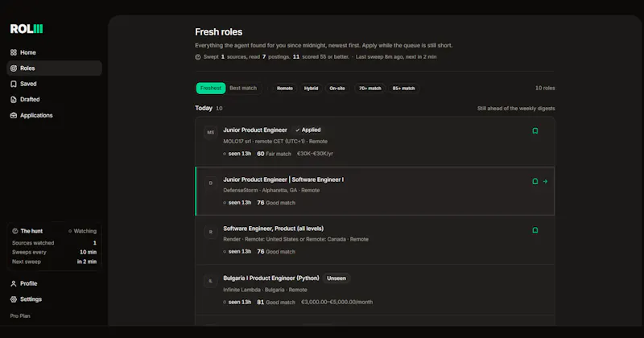
Task: Open DefenseStorm role with arrow icon
Action: (x=545, y=181)
